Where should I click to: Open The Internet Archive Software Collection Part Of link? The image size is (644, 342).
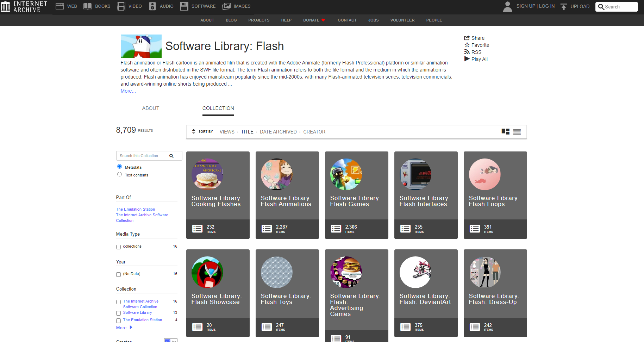(x=142, y=218)
